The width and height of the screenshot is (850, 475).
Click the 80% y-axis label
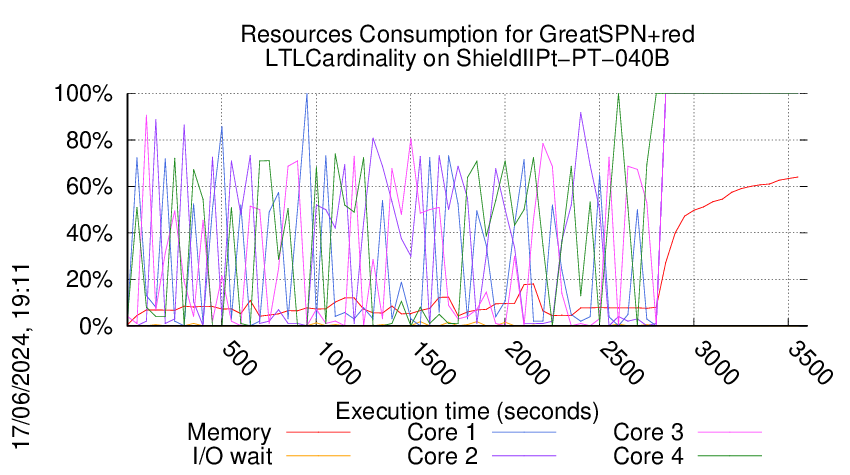[89, 140]
